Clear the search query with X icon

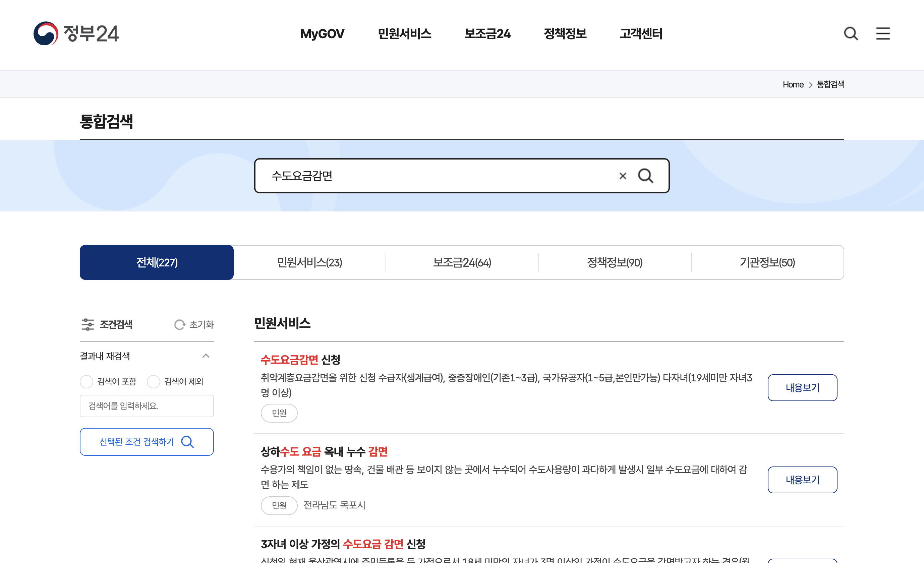[x=623, y=176]
